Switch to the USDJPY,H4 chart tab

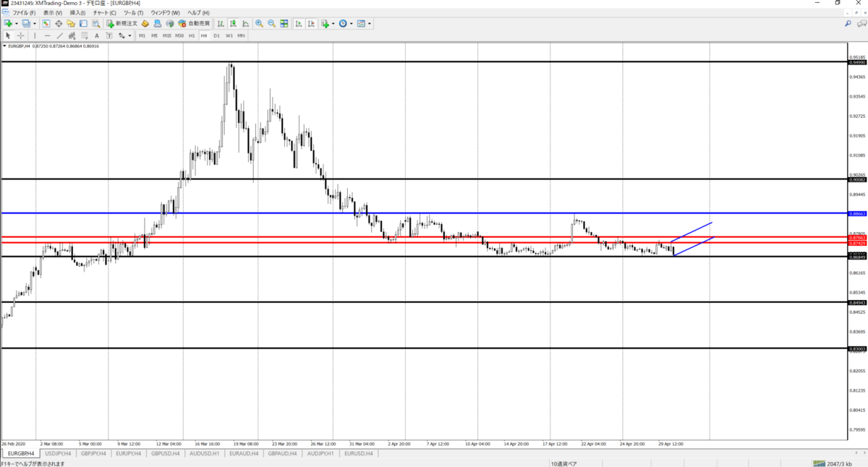57,453
